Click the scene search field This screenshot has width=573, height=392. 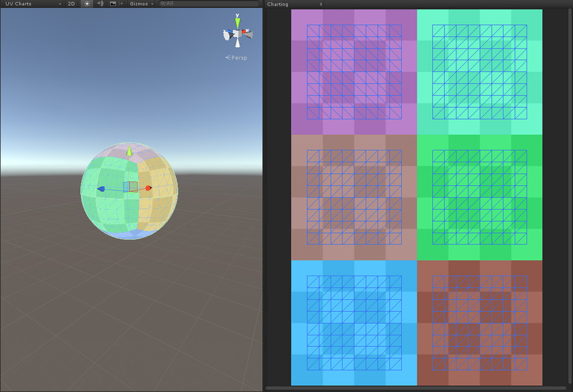click(x=209, y=4)
